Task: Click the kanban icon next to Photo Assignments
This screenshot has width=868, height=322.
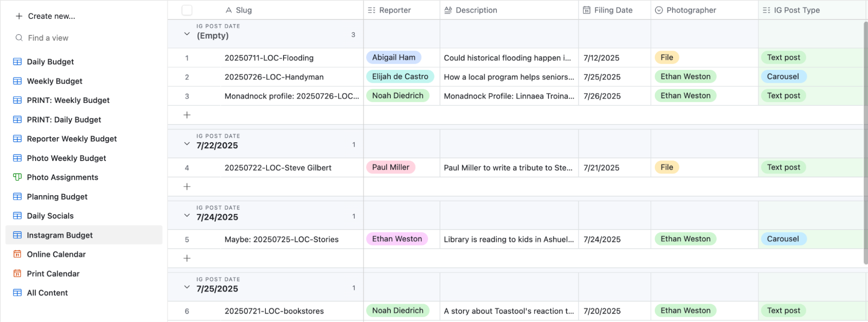Action: click(17, 177)
